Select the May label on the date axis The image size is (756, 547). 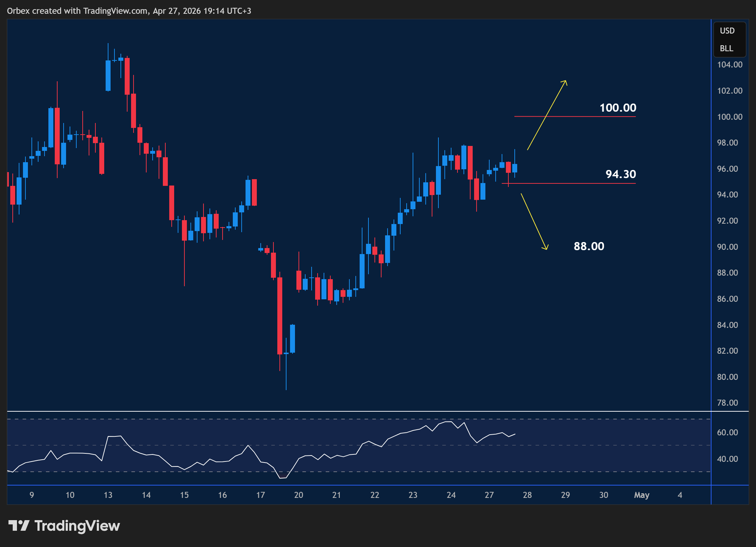point(642,495)
